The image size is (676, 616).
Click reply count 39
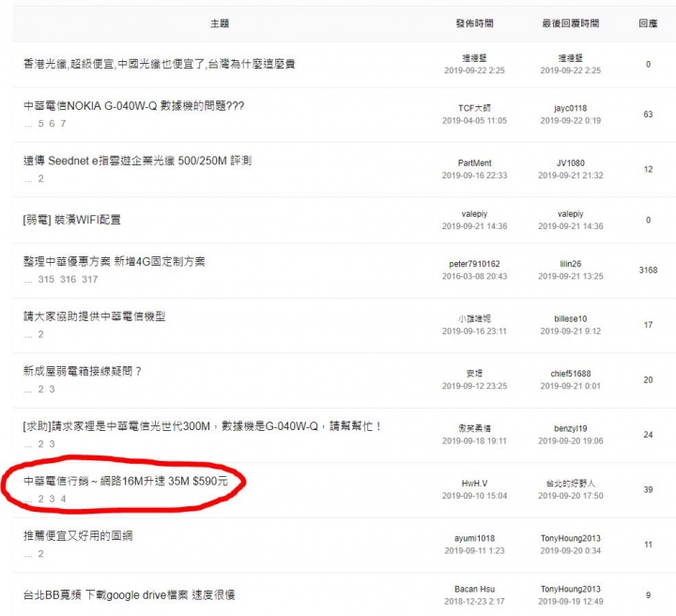[648, 489]
